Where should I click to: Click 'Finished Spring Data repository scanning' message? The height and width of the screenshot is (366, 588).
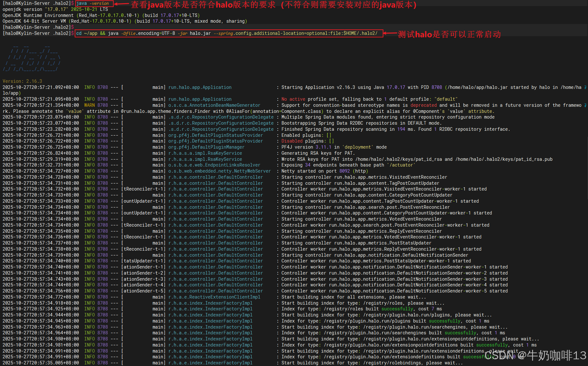(x=396, y=129)
